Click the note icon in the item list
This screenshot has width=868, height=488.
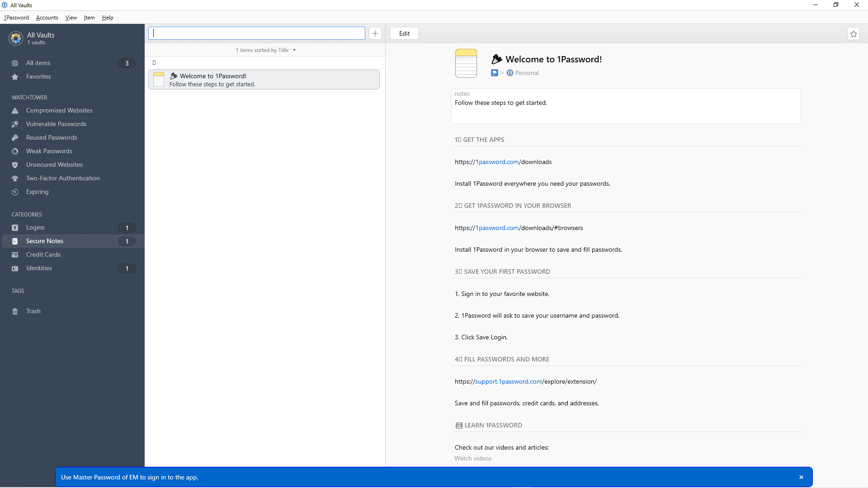click(x=159, y=80)
